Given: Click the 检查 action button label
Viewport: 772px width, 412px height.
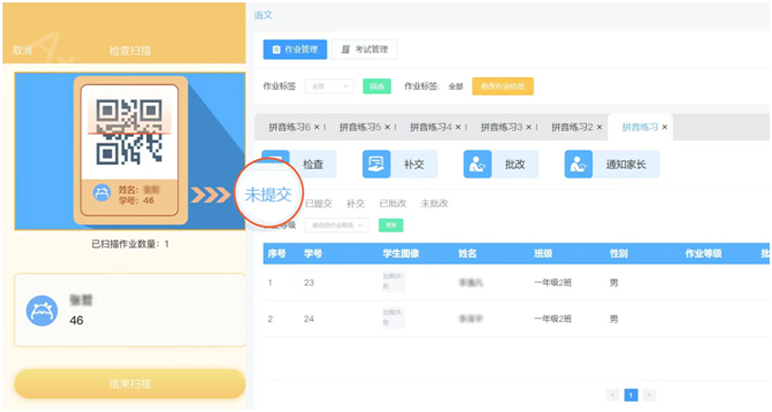Looking at the screenshot, I should [x=313, y=164].
